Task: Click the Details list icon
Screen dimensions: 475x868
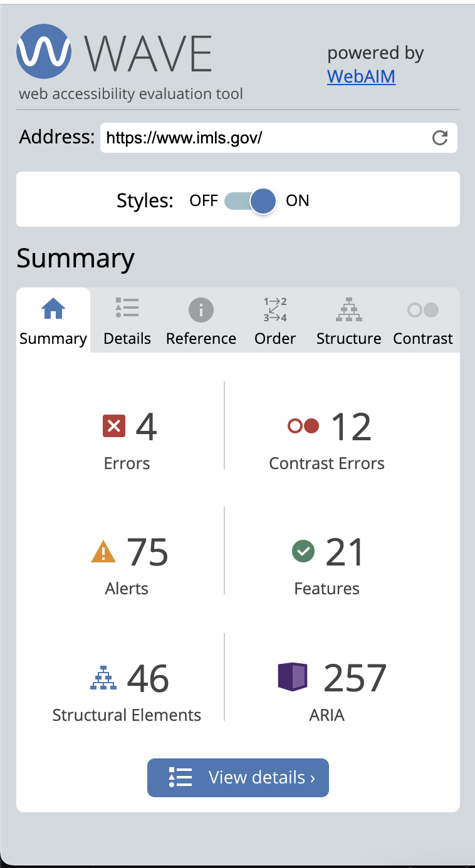Action: click(x=127, y=308)
